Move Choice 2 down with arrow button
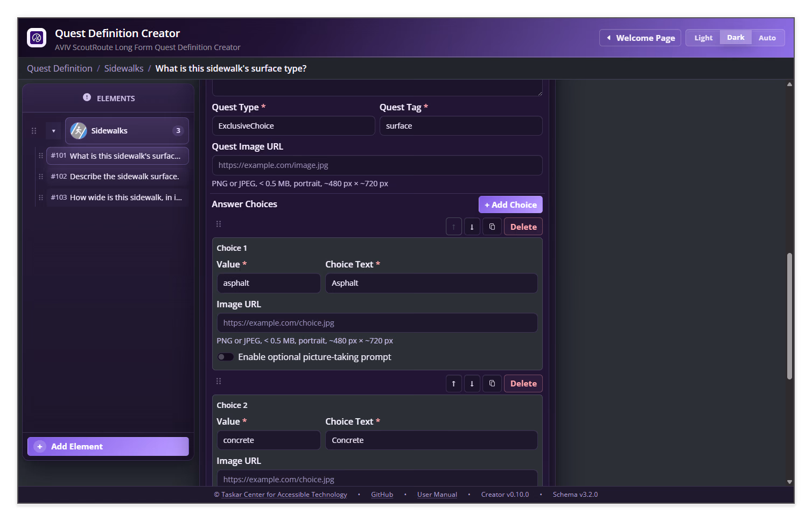The width and height of the screenshot is (812, 521). pyautogui.click(x=472, y=384)
